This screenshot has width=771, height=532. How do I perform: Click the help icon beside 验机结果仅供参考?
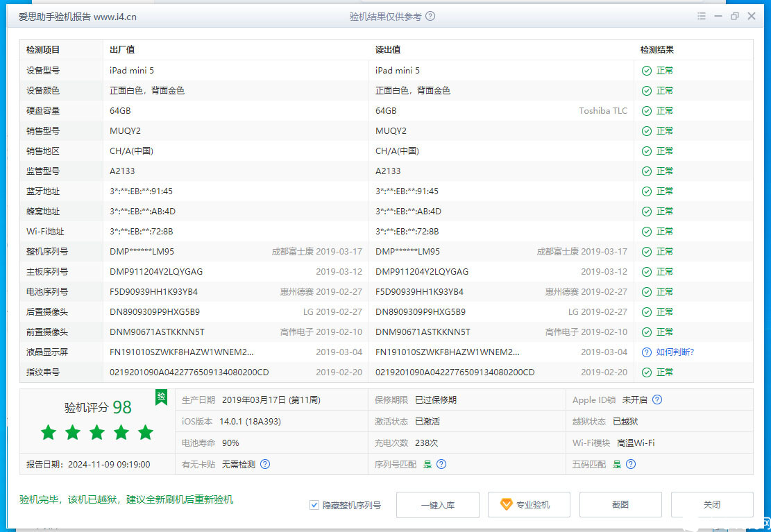pyautogui.click(x=430, y=16)
